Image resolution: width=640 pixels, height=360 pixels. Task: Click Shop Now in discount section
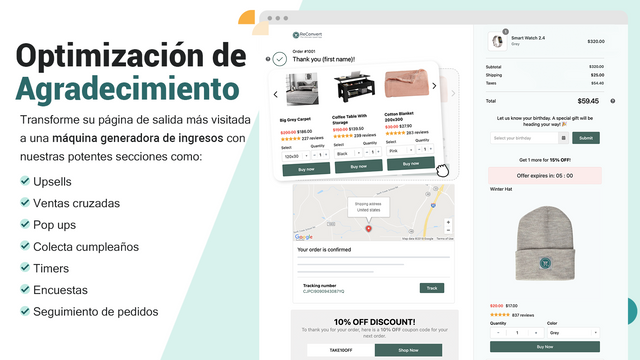[408, 350]
